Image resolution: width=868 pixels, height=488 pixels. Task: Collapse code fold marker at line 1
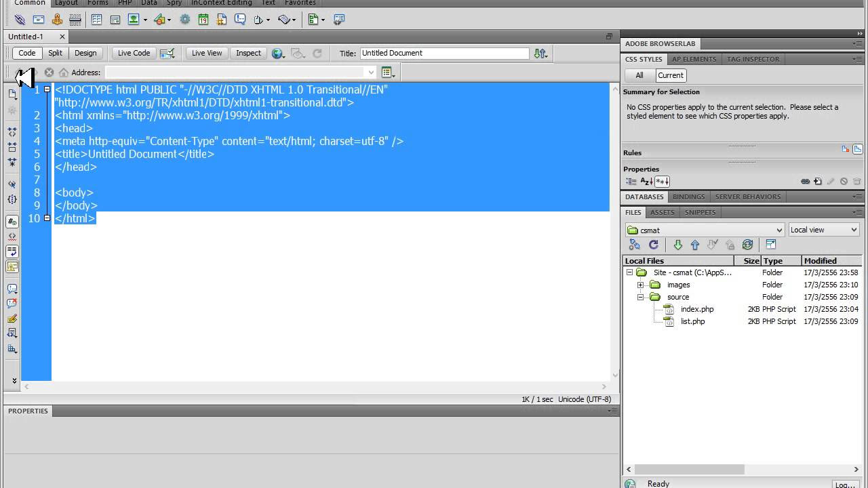pyautogui.click(x=47, y=89)
